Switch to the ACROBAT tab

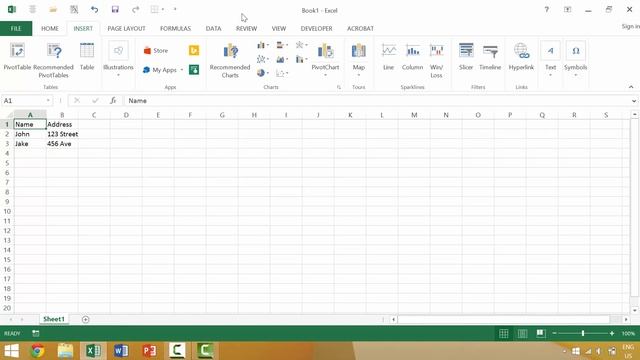pos(360,29)
